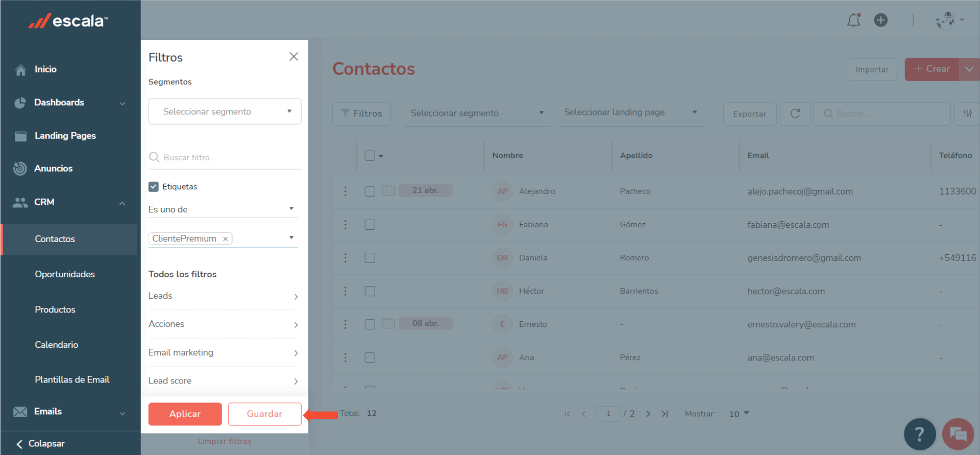
Task: Expand the Lead score filter group
Action: point(223,381)
